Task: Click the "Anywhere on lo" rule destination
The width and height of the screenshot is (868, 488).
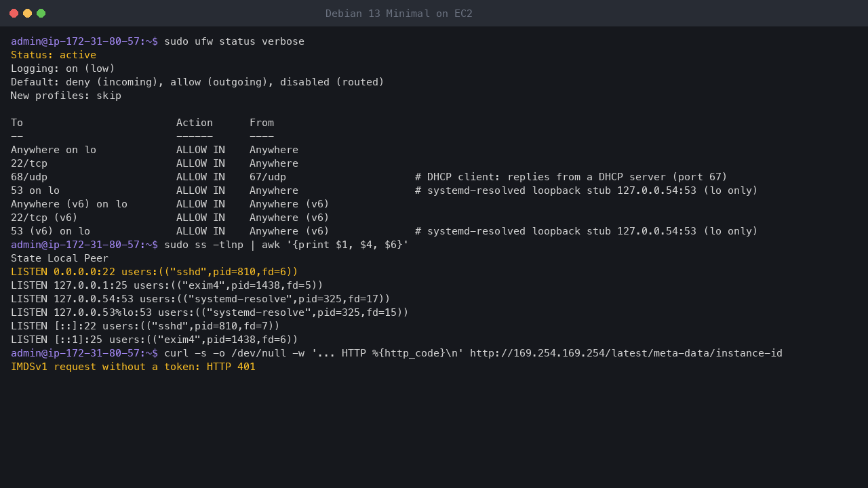Action: (54, 150)
